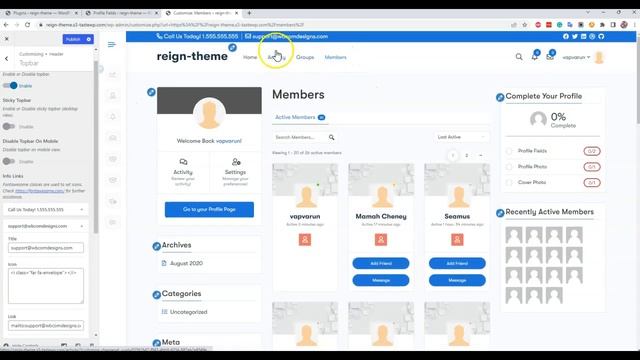Click edit shortcut beside Categories widget

point(156,295)
